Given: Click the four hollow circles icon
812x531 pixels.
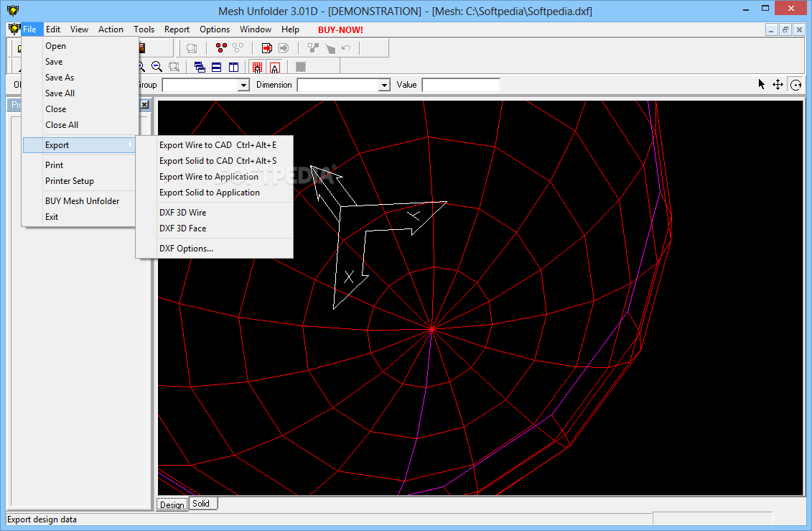Looking at the screenshot, I should coord(238,48).
